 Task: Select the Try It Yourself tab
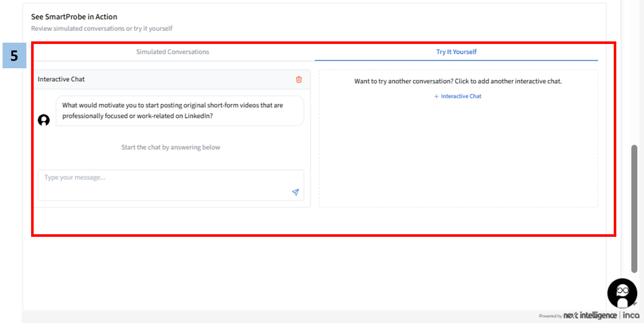coord(456,52)
